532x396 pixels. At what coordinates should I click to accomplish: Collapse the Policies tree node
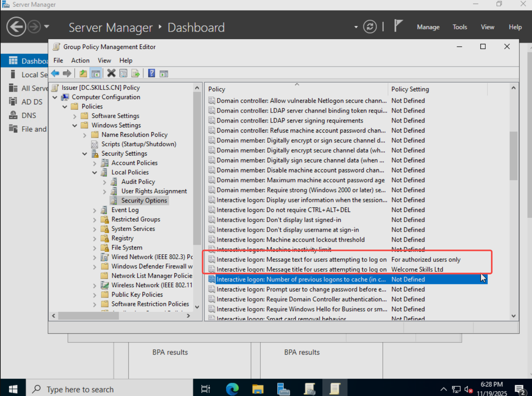(65, 107)
